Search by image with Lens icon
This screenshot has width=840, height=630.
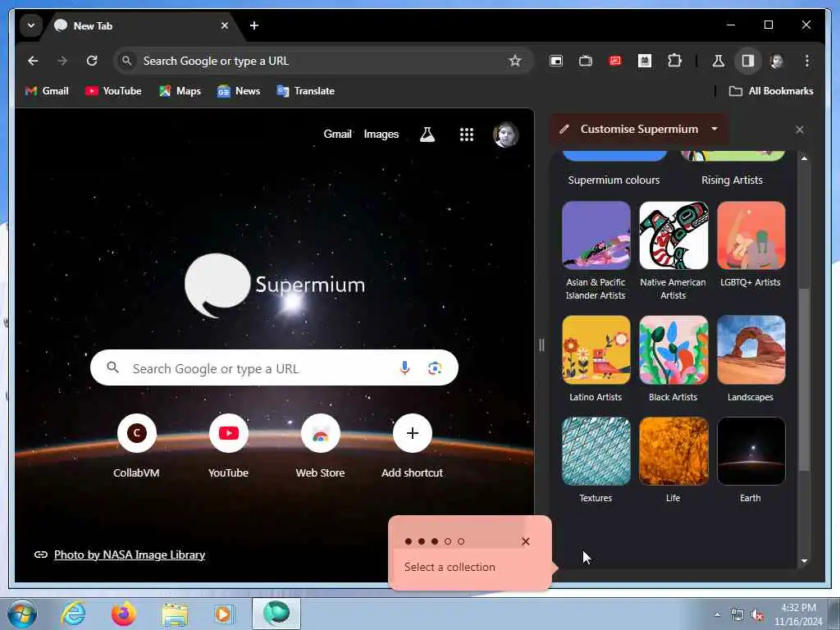point(435,368)
